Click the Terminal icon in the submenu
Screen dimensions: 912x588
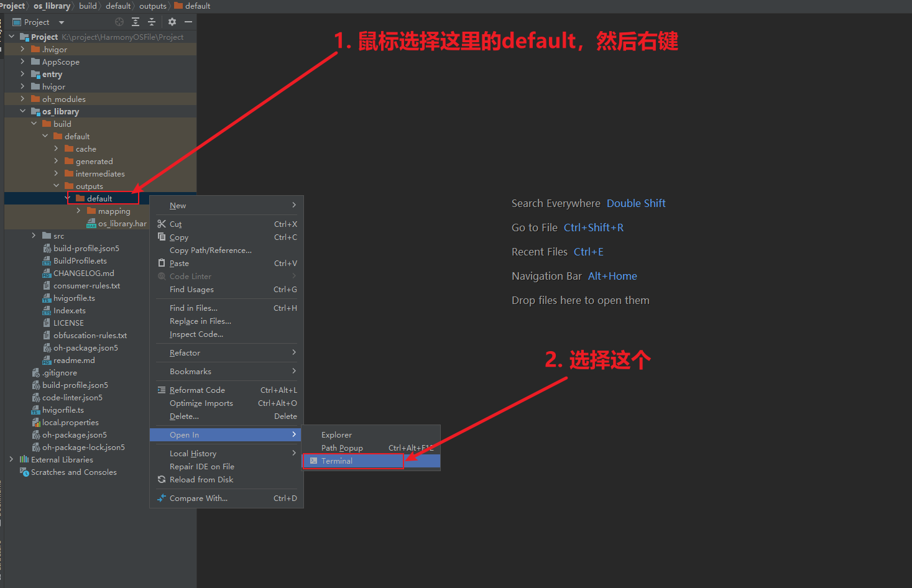tap(314, 461)
